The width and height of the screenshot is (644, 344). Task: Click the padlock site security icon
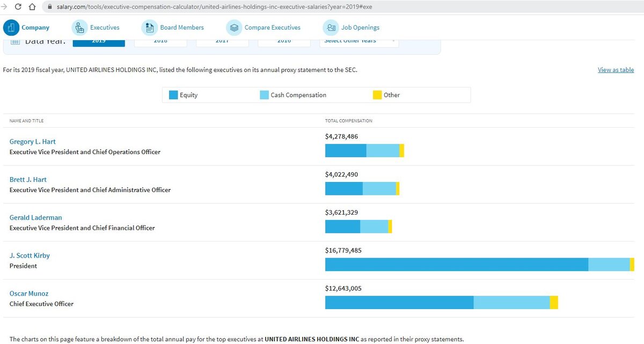(x=50, y=7)
